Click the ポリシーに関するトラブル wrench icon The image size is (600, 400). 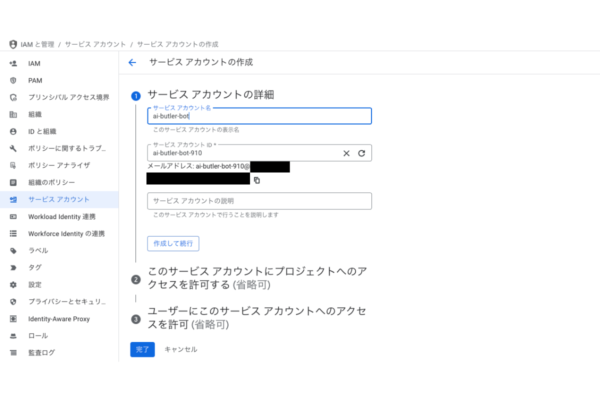tap(13, 149)
